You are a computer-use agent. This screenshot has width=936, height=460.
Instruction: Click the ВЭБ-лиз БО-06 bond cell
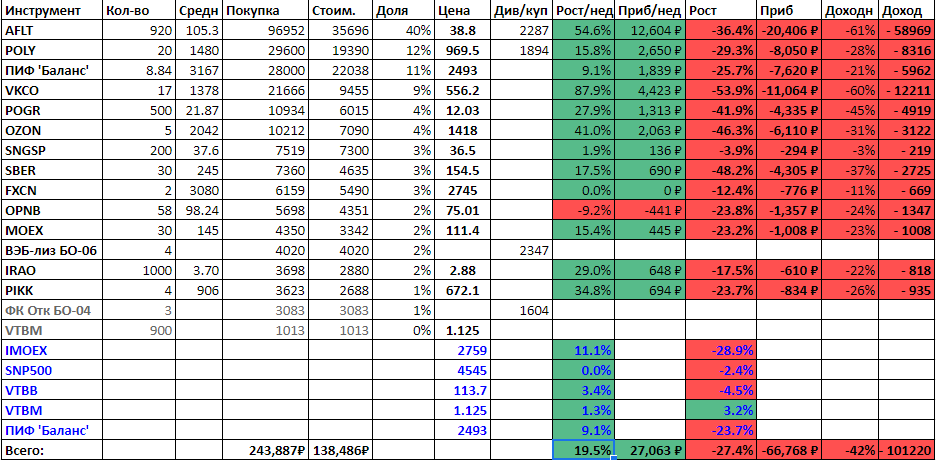pos(51,251)
